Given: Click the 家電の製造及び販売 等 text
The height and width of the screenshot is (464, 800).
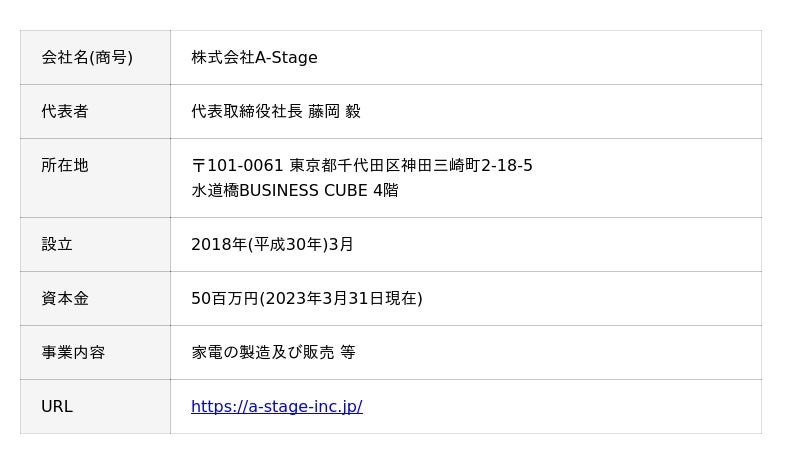Looking at the screenshot, I should pyautogui.click(x=273, y=353).
